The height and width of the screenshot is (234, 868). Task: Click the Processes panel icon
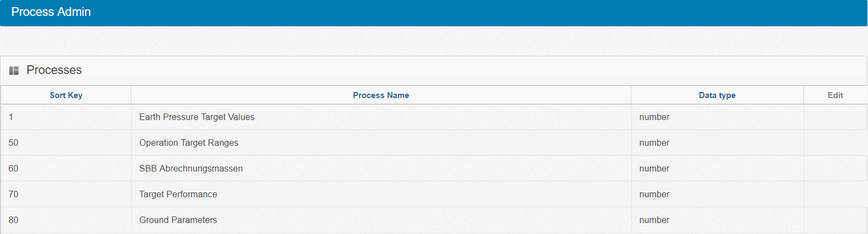(x=14, y=71)
